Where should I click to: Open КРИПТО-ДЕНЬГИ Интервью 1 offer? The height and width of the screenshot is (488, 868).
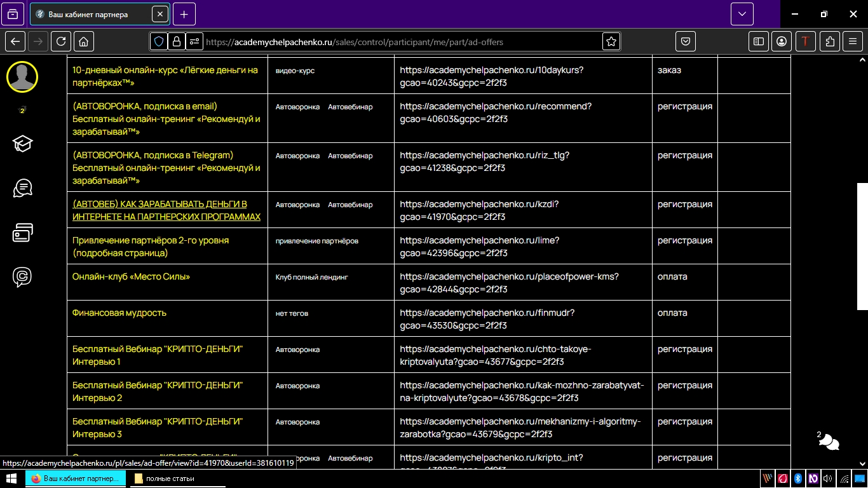click(158, 355)
